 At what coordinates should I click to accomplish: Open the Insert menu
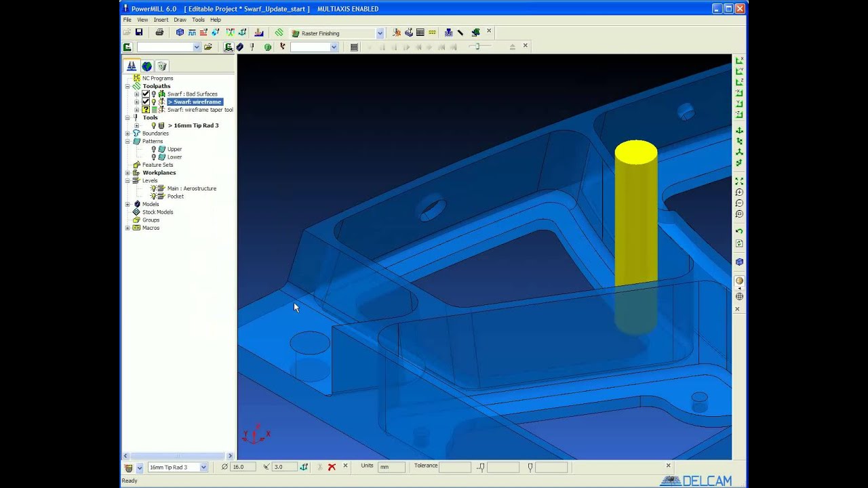(x=161, y=20)
